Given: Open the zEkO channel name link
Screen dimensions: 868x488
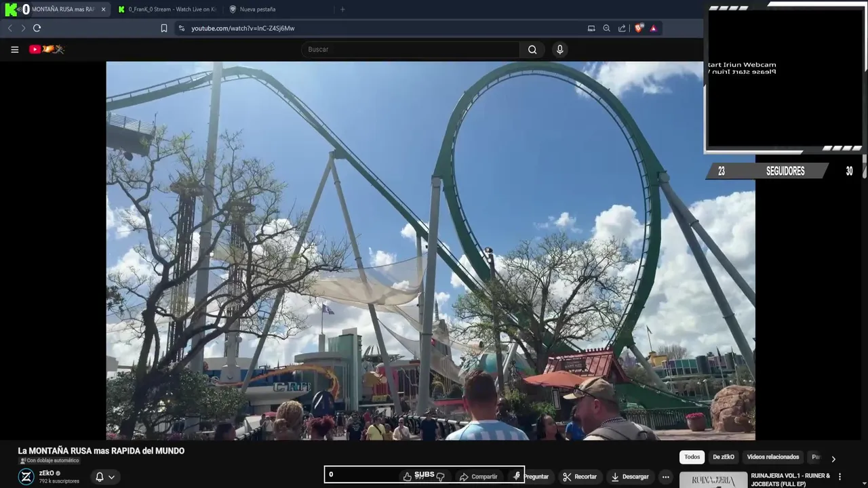Looking at the screenshot, I should (47, 473).
